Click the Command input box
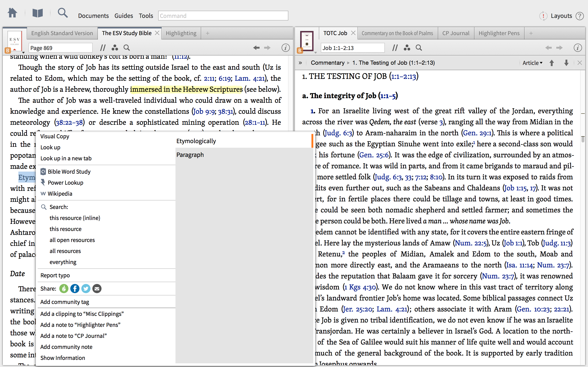Screen dimensions: 588x367 click(x=223, y=16)
